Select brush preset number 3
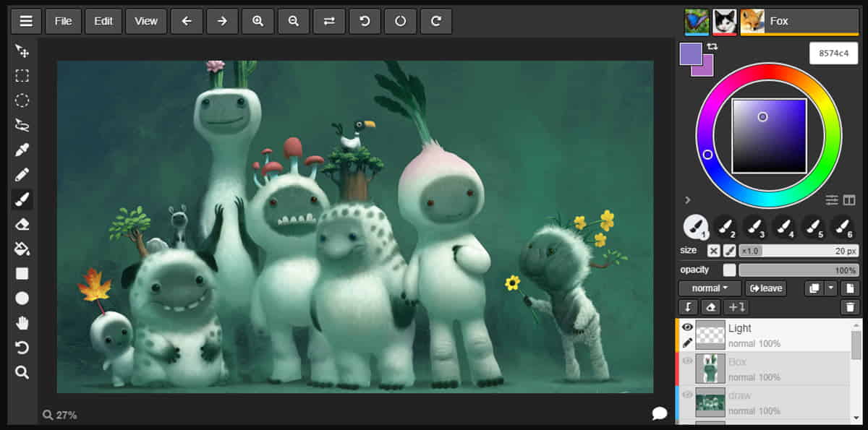This screenshot has height=430, width=868. click(754, 227)
